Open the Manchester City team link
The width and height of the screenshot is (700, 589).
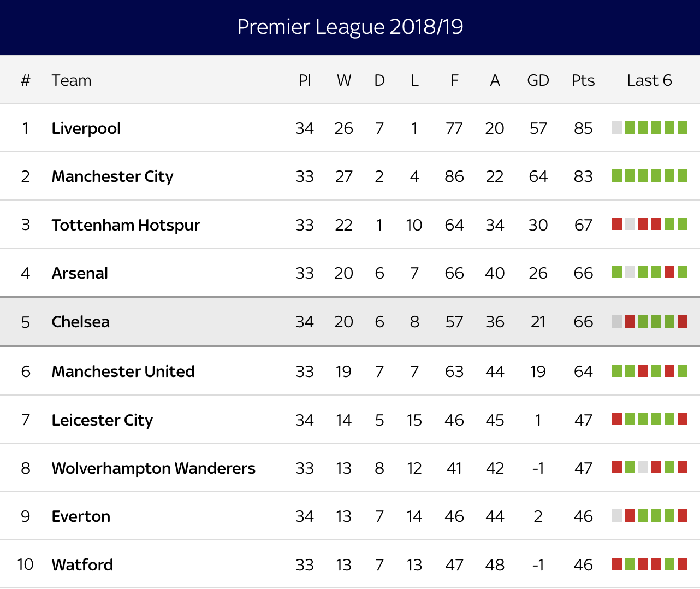[112, 176]
